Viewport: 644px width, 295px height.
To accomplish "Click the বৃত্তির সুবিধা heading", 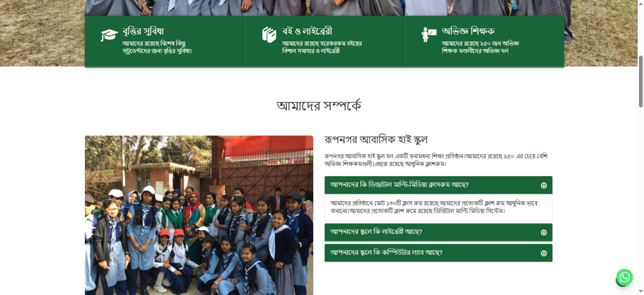I will pos(143,31).
